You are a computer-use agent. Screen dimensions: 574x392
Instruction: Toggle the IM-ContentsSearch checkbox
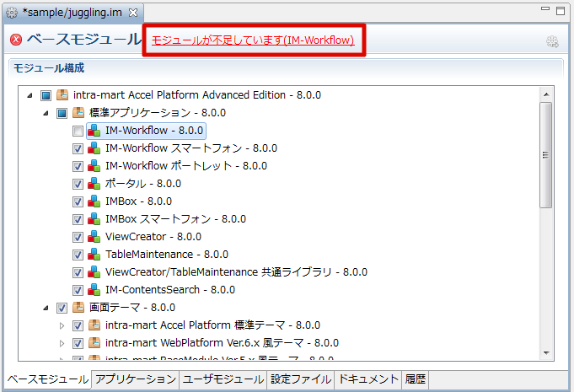(78, 290)
